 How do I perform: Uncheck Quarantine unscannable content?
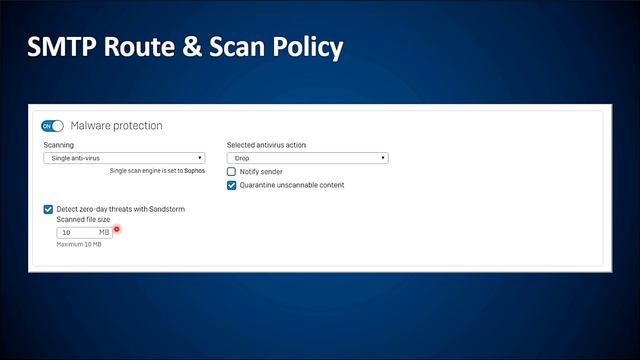click(231, 185)
